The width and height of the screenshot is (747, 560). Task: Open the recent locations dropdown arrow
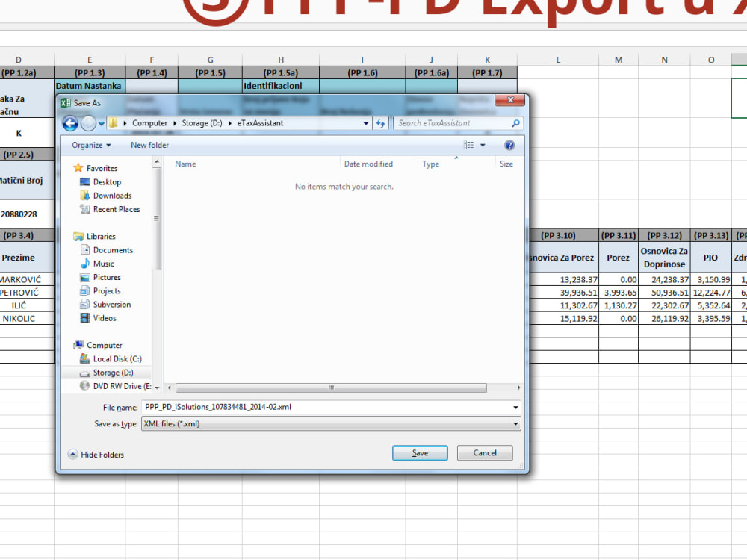pos(102,124)
